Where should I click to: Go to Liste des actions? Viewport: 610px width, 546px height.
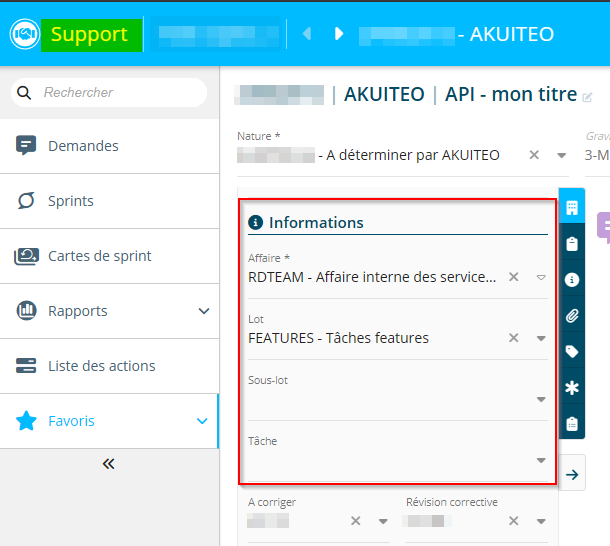(101, 366)
